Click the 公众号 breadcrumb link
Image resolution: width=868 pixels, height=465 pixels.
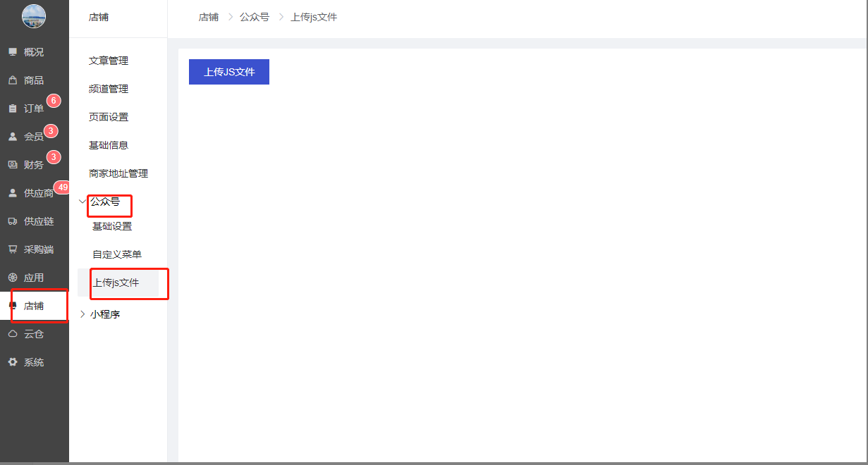coord(255,17)
